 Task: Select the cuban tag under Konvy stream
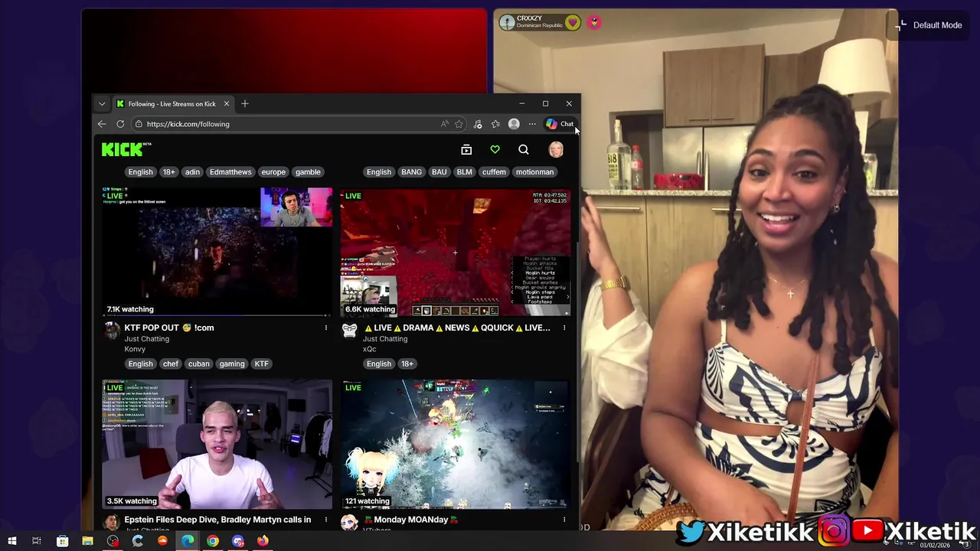(198, 364)
